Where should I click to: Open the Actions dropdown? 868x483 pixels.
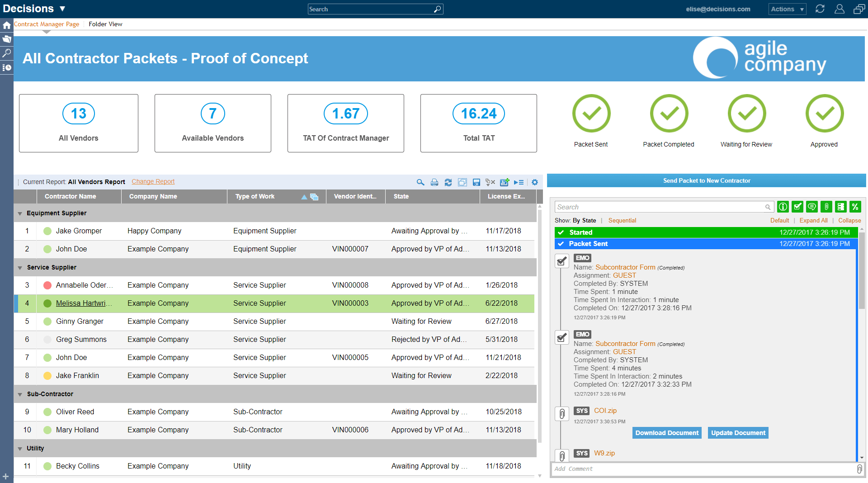pyautogui.click(x=787, y=9)
